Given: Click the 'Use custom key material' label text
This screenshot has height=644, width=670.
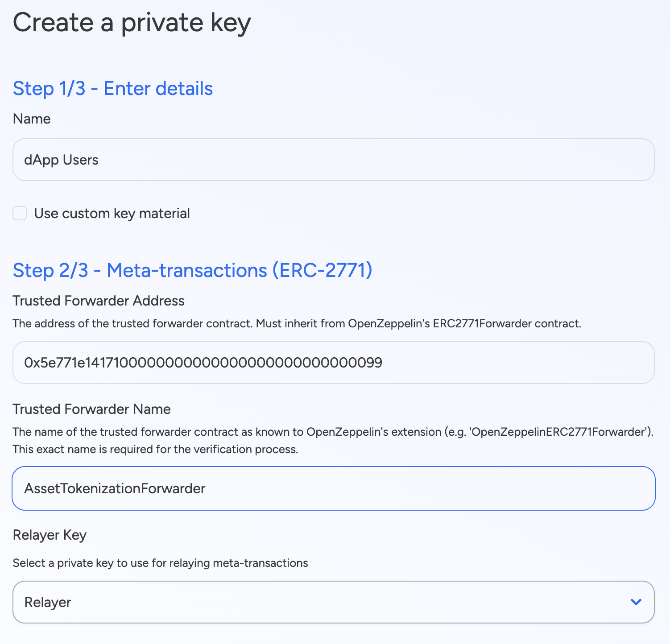Looking at the screenshot, I should [112, 213].
